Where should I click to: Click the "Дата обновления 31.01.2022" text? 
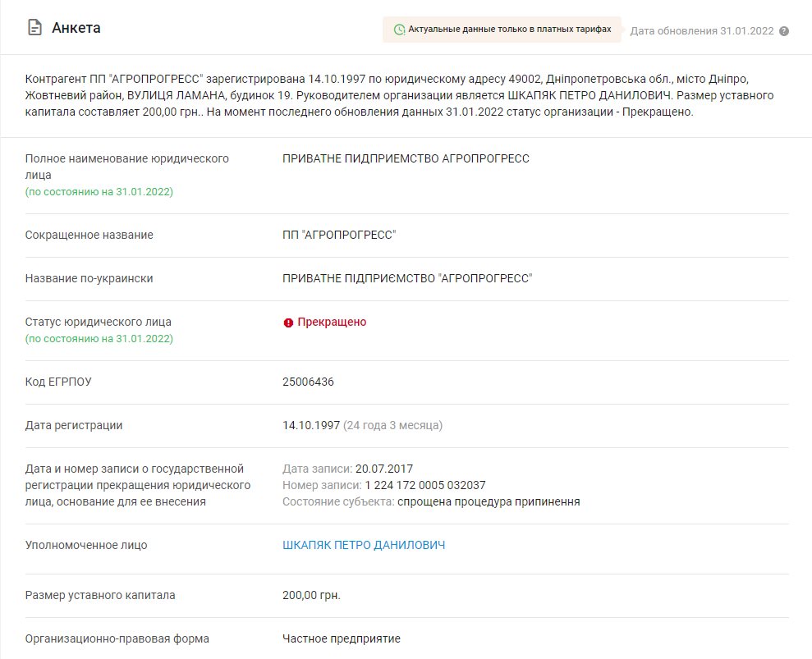pyautogui.click(x=702, y=31)
